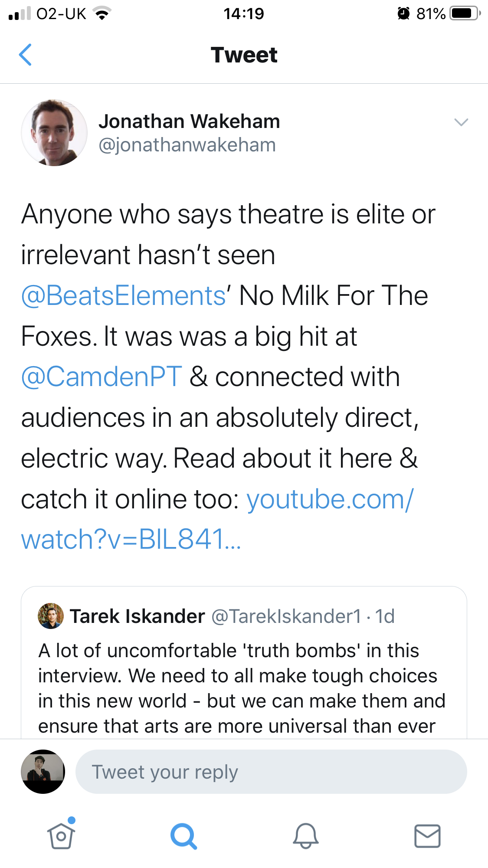Image resolution: width=488 pixels, height=868 pixels.
Task: Tap the Tarek Iskander name in quote
Action: pos(138,616)
